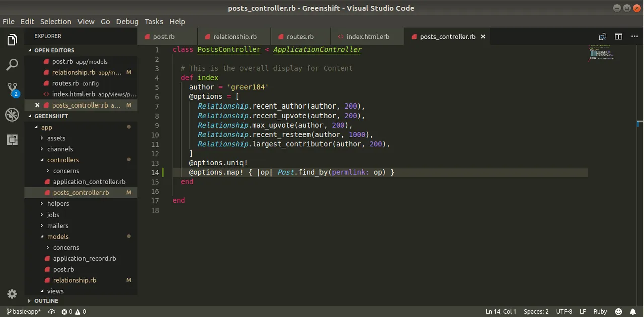This screenshot has width=644, height=317.
Task: Open the File menu
Action: pos(9,21)
